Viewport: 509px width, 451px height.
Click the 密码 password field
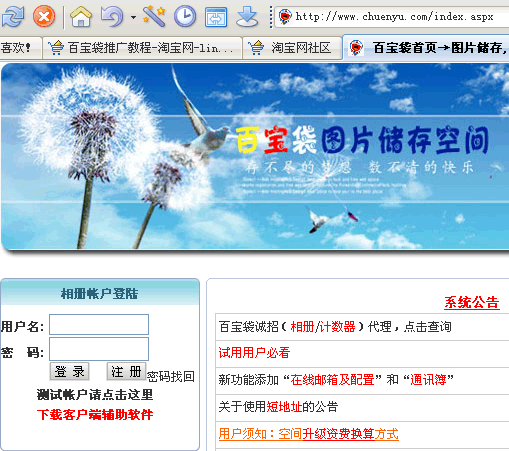(99, 349)
